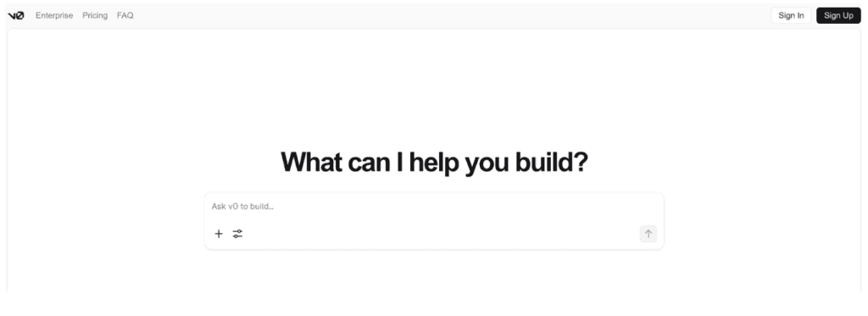
Task: Submit the prompt with the arrow button
Action: pyautogui.click(x=648, y=234)
